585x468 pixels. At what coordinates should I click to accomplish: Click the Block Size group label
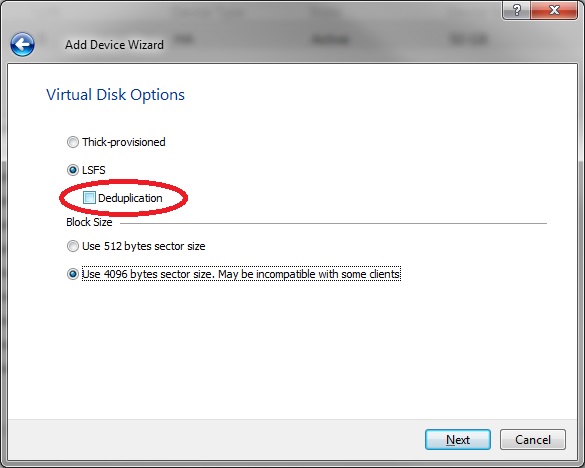89,222
